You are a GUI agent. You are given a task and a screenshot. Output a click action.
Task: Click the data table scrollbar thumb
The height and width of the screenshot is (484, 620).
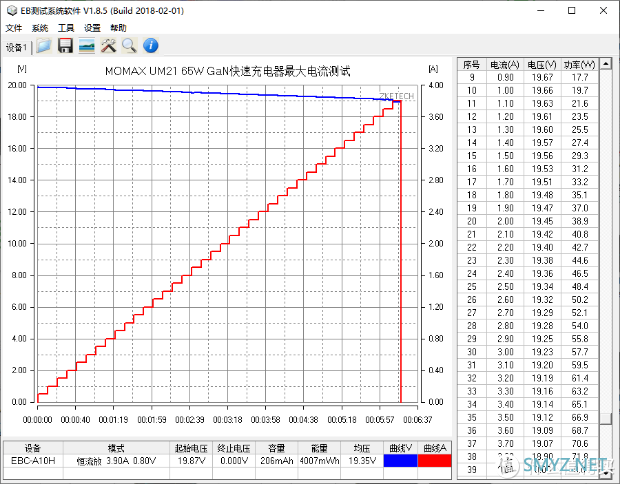click(x=605, y=418)
